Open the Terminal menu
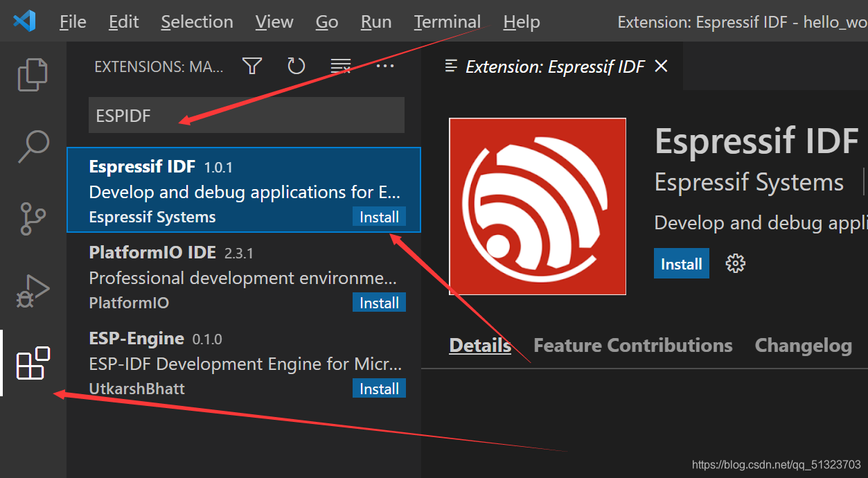The image size is (868, 478). tap(448, 22)
